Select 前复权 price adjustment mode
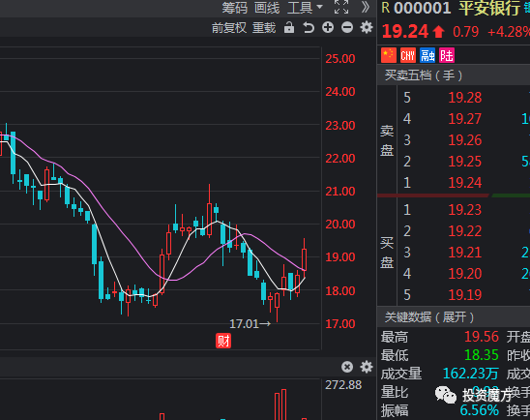Image resolution: width=530 pixels, height=420 pixels. 229,28
